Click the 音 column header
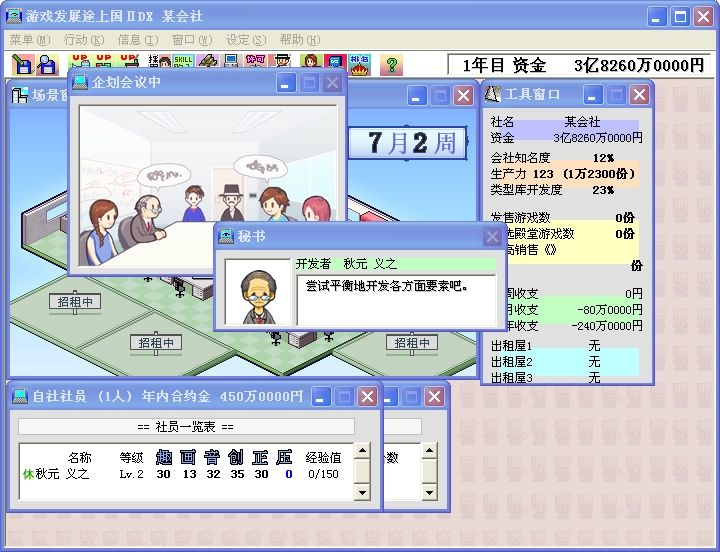Image resolution: width=720 pixels, height=552 pixels. tap(212, 457)
